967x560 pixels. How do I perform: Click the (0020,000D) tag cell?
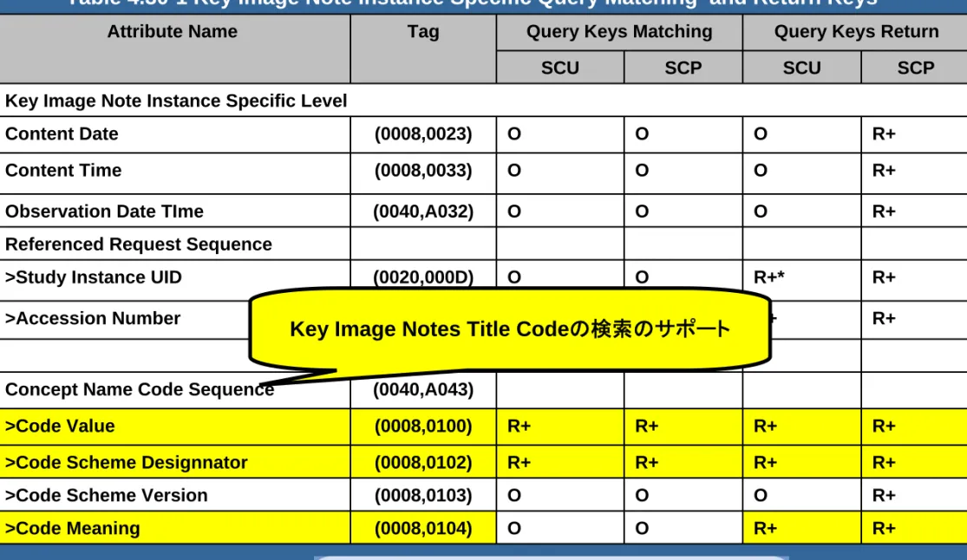point(423,277)
